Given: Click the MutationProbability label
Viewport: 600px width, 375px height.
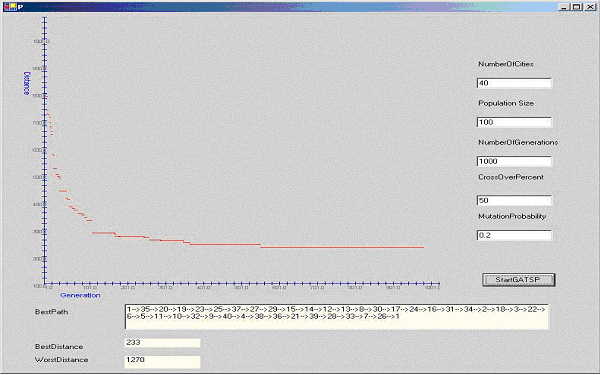Looking at the screenshot, I should [512, 216].
